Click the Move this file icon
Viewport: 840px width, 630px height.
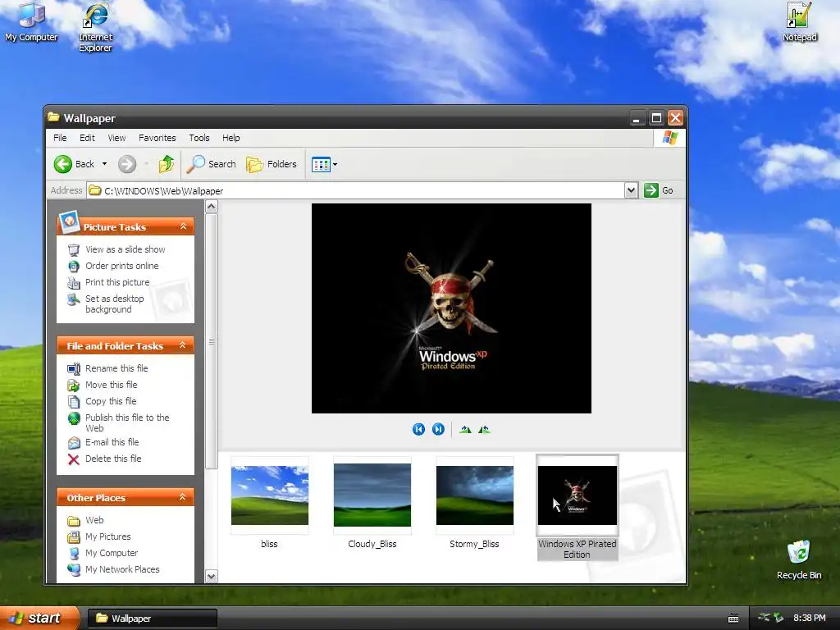click(73, 386)
